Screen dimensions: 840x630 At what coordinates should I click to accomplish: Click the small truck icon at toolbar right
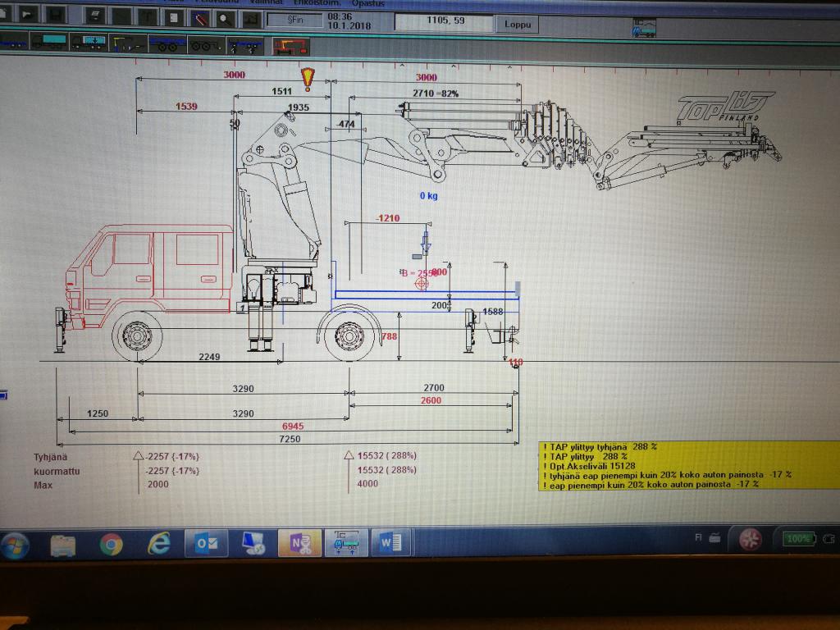643,30
